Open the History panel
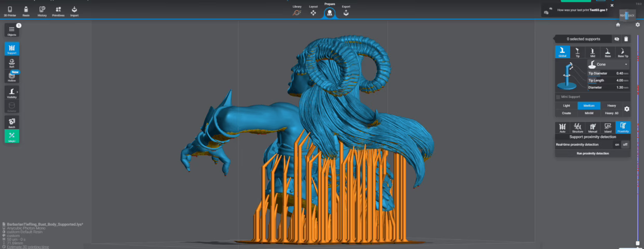The image size is (644, 249). tap(42, 11)
